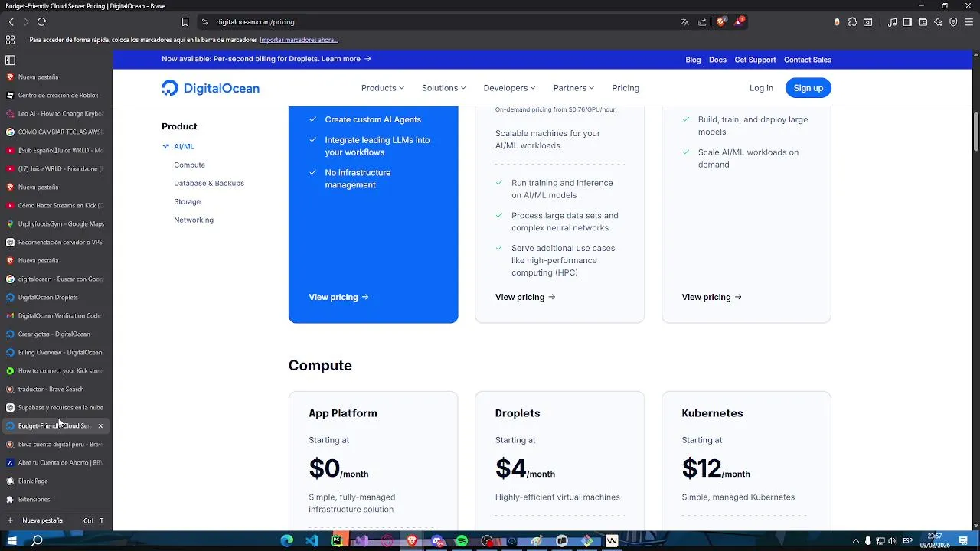980x551 pixels.
Task: Open Visual Studio Code from taskbar
Action: pos(312,541)
